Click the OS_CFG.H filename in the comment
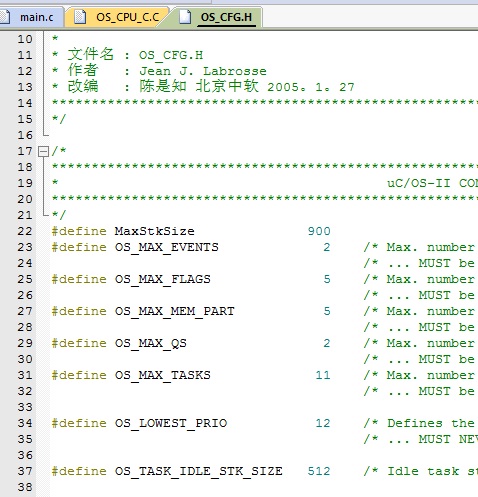 click(x=171, y=55)
